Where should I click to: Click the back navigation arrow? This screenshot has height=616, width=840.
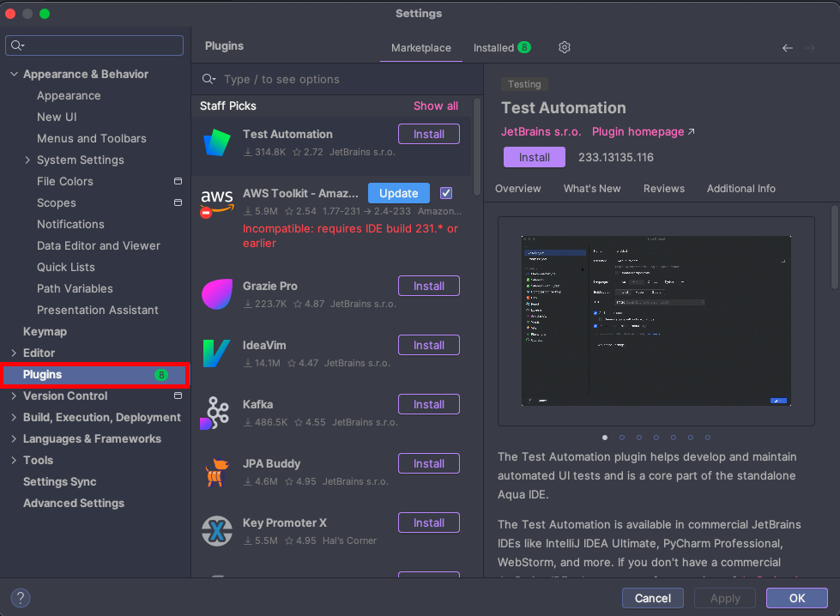pyautogui.click(x=788, y=48)
